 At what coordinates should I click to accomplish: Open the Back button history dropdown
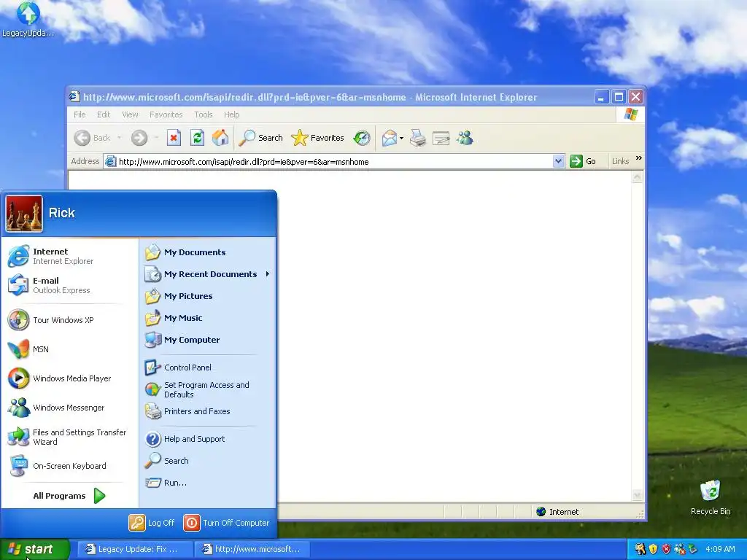point(119,138)
